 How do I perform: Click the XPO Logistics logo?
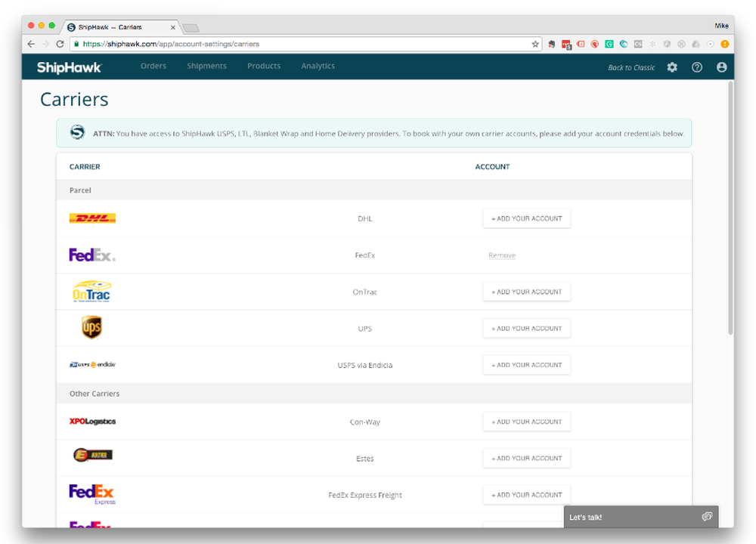click(92, 421)
